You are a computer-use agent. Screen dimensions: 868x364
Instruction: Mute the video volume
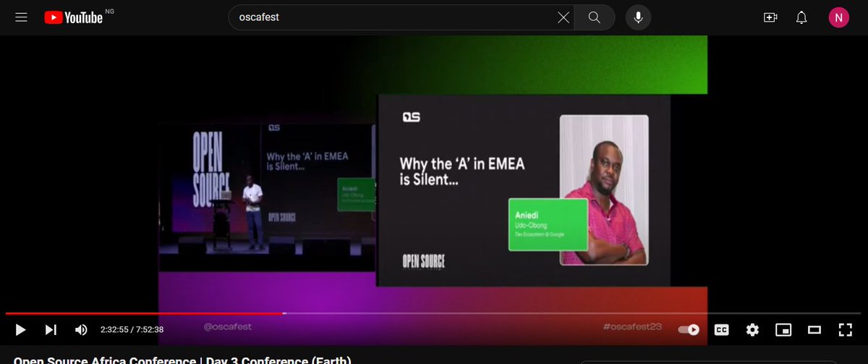point(81,330)
